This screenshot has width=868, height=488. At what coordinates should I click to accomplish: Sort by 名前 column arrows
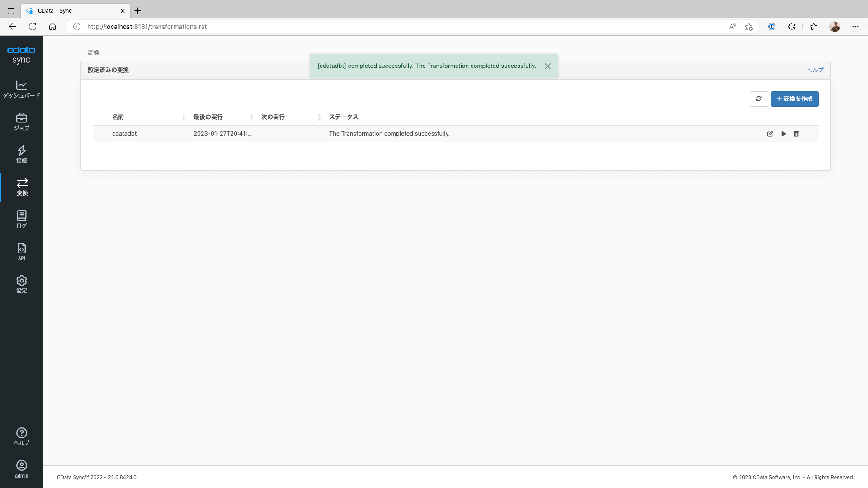184,117
